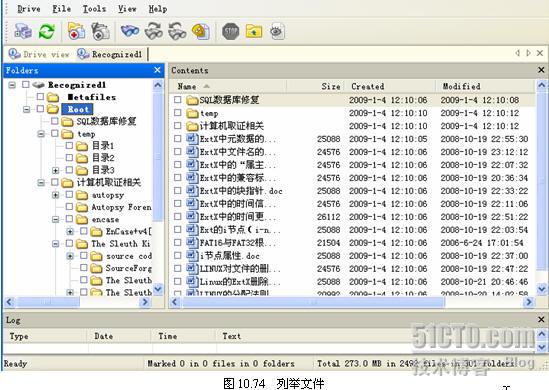Click the gray Stop sign icon
The width and height of the screenshot is (549, 390).
pyautogui.click(x=231, y=32)
